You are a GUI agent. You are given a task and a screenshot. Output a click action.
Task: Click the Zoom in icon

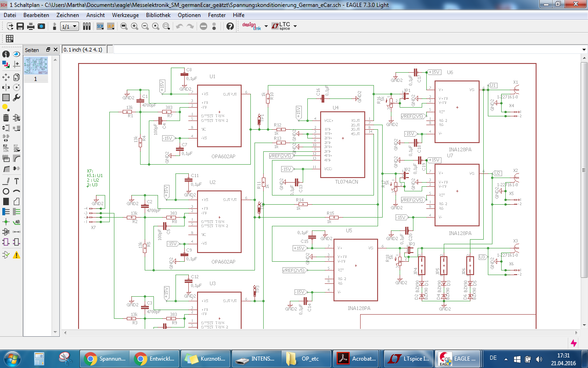click(135, 26)
